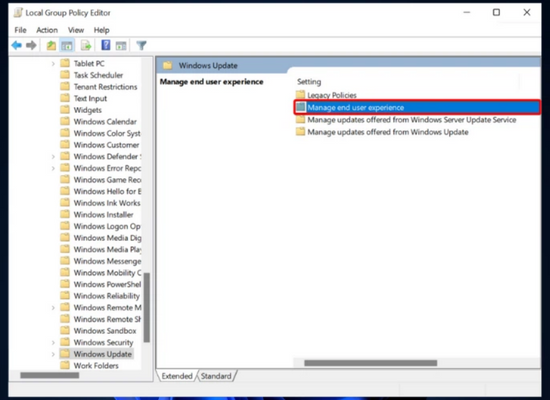Click the Windows Installer folder icon
The width and height of the screenshot is (550, 400).
coord(65,214)
